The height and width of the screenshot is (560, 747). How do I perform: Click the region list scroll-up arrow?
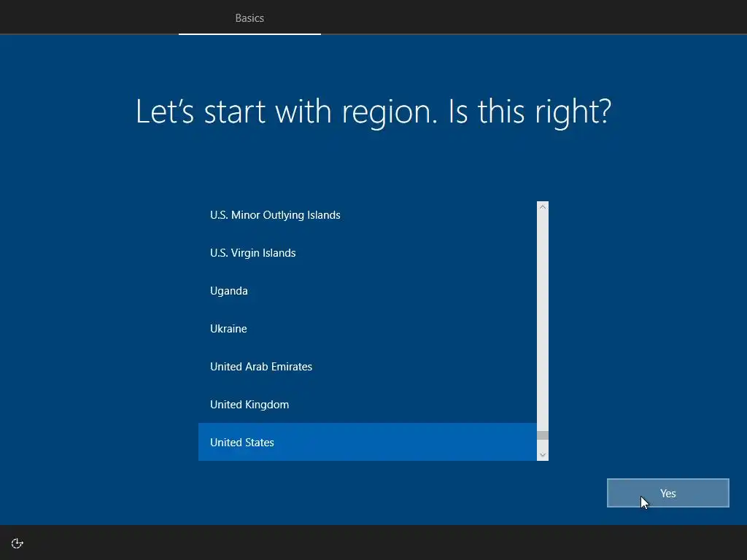click(x=542, y=207)
